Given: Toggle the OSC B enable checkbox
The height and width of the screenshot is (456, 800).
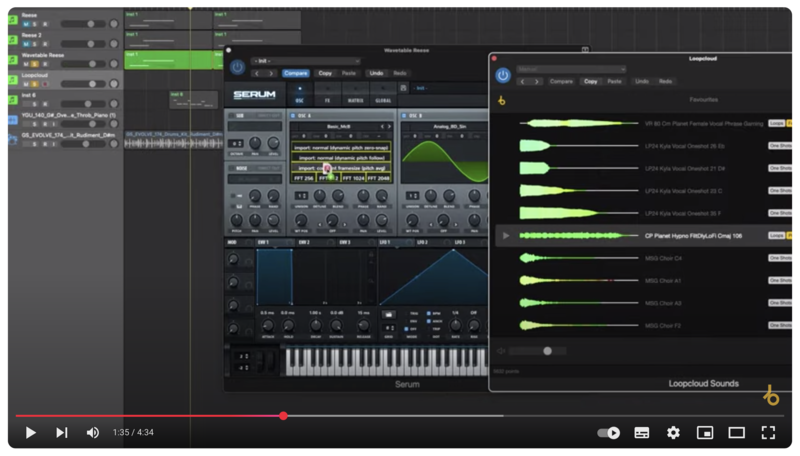Looking at the screenshot, I should point(404,116).
